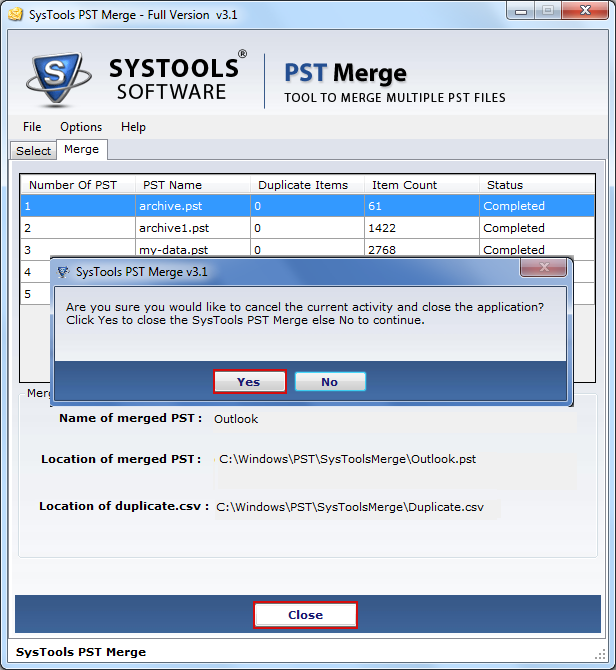Click the merged PST name Outlook
The height and width of the screenshot is (670, 616).
[236, 419]
